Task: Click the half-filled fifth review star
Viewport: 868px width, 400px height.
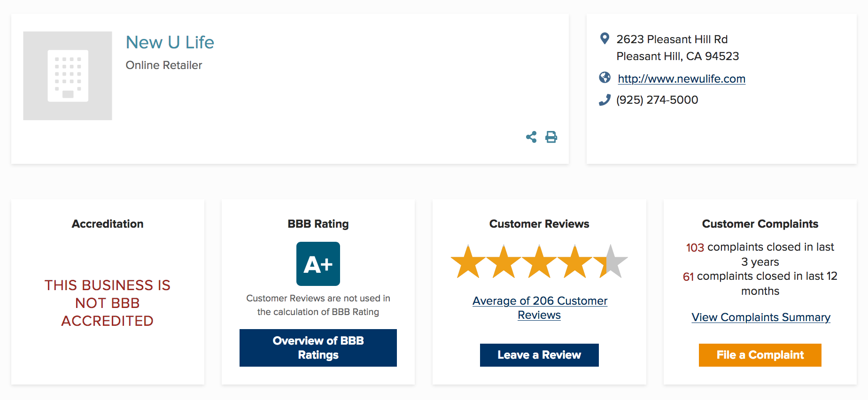Action: pos(610,261)
